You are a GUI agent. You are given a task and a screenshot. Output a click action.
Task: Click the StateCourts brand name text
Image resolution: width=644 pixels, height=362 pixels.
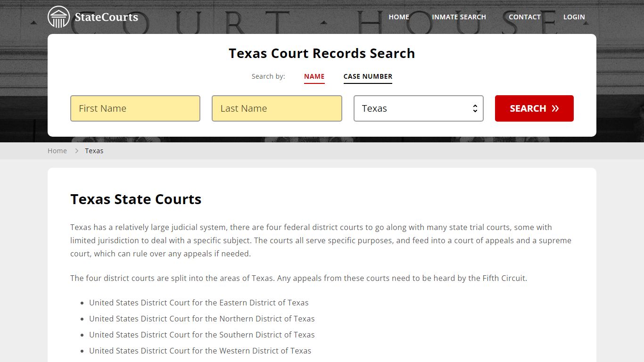tap(107, 17)
